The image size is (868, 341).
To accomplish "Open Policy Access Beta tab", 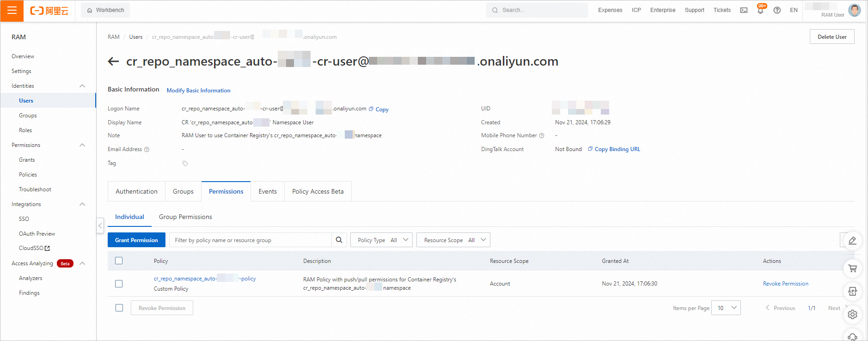I will click(x=318, y=191).
